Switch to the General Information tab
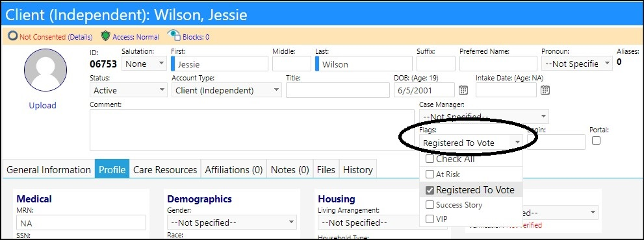644x240 pixels. point(49,169)
